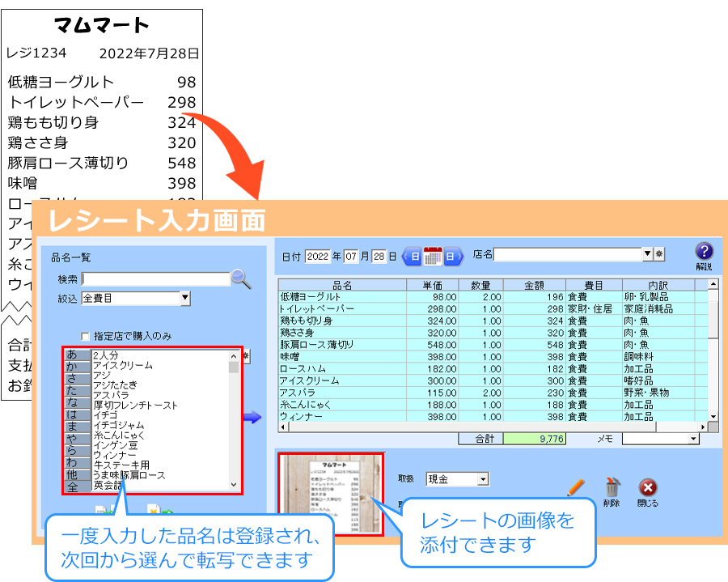
Task: Click the 9,776 total amount field
Action: pos(535,439)
